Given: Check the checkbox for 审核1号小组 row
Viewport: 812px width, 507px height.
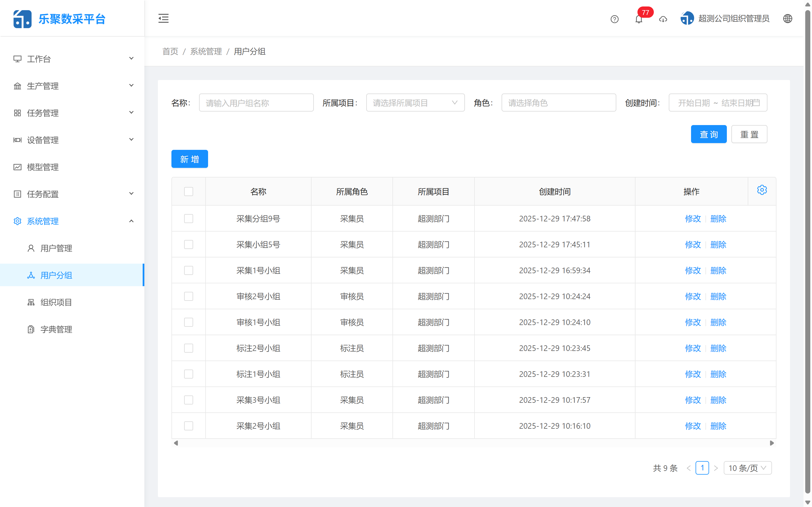Looking at the screenshot, I should tap(189, 322).
